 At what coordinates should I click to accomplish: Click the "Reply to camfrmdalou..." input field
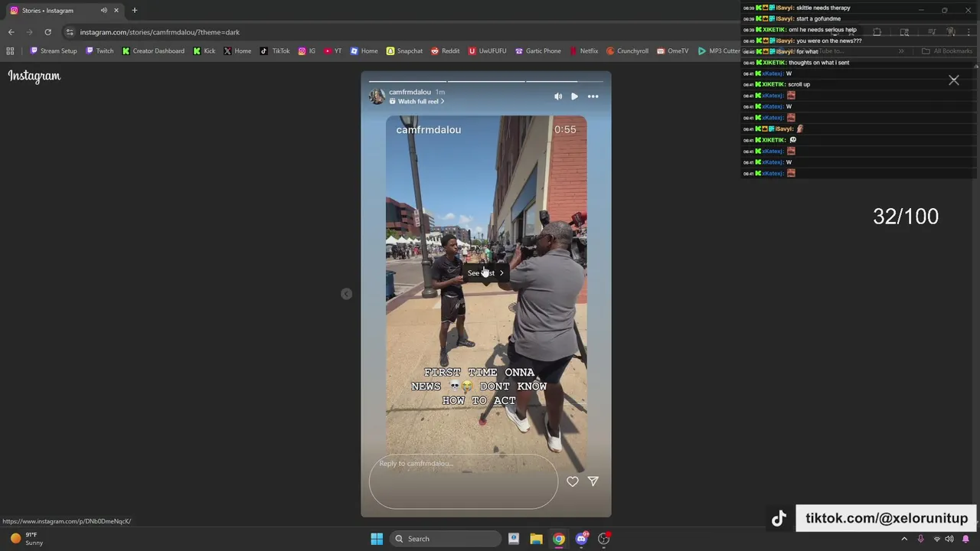[x=463, y=481]
